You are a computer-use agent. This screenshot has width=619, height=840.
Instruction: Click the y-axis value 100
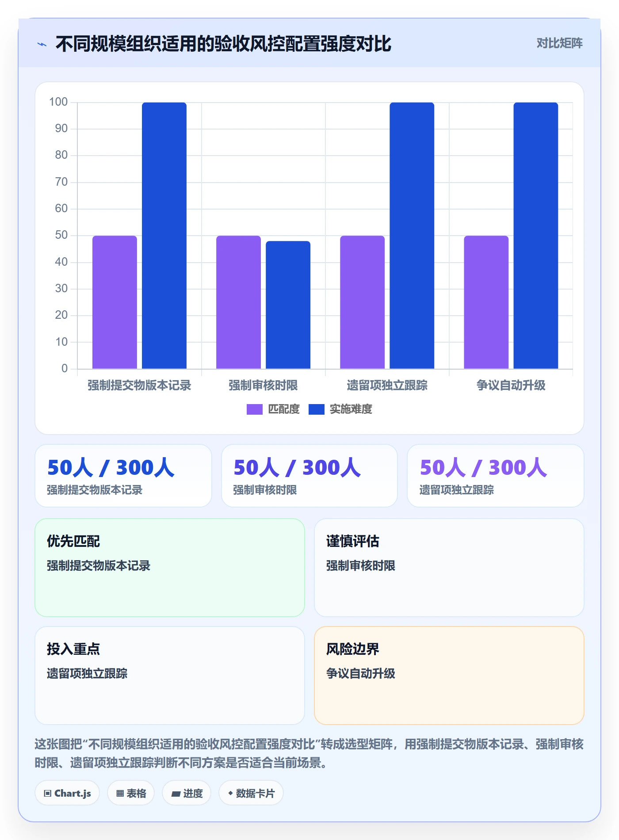[x=58, y=102]
